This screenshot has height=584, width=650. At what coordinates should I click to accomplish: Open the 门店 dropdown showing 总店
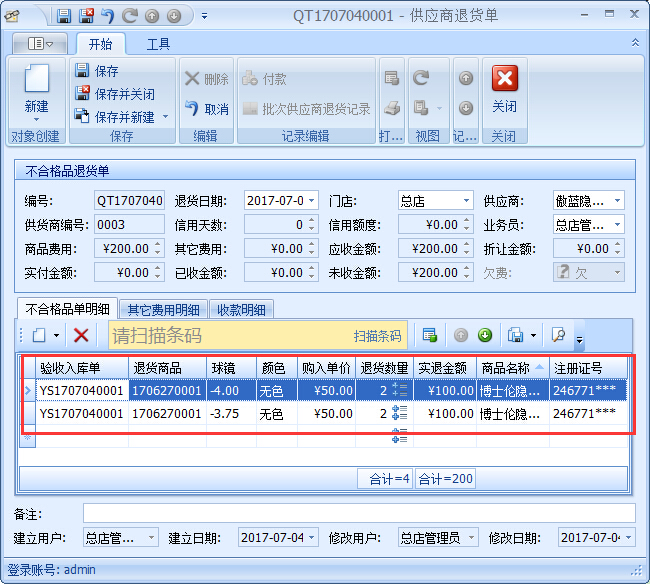[x=466, y=201]
